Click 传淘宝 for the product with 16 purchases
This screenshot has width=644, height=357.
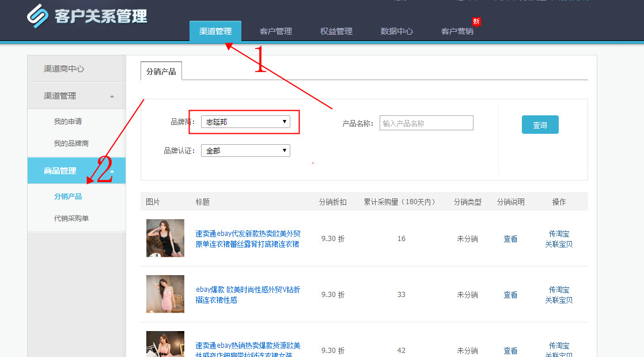click(x=559, y=234)
